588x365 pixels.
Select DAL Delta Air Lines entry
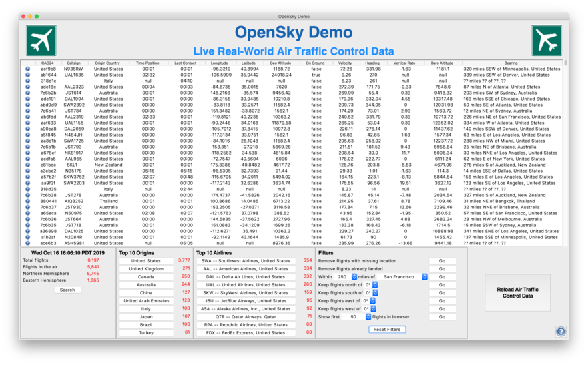(246, 276)
